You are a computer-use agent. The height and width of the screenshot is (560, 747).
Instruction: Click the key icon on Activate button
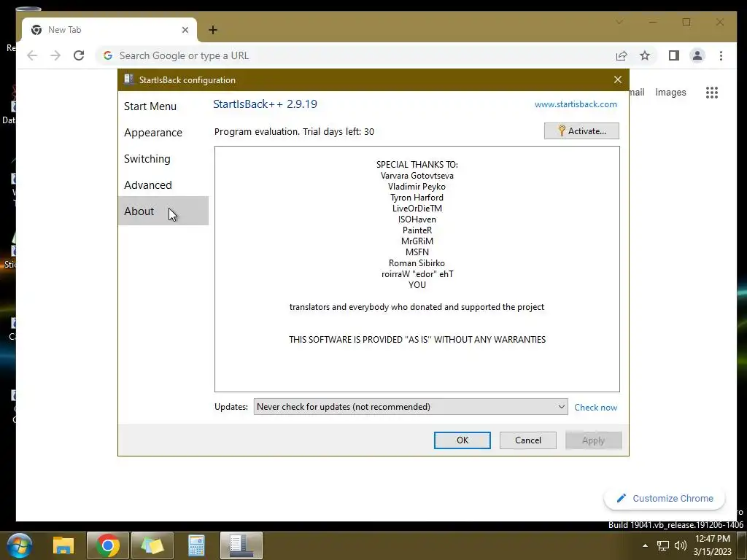[561, 131]
